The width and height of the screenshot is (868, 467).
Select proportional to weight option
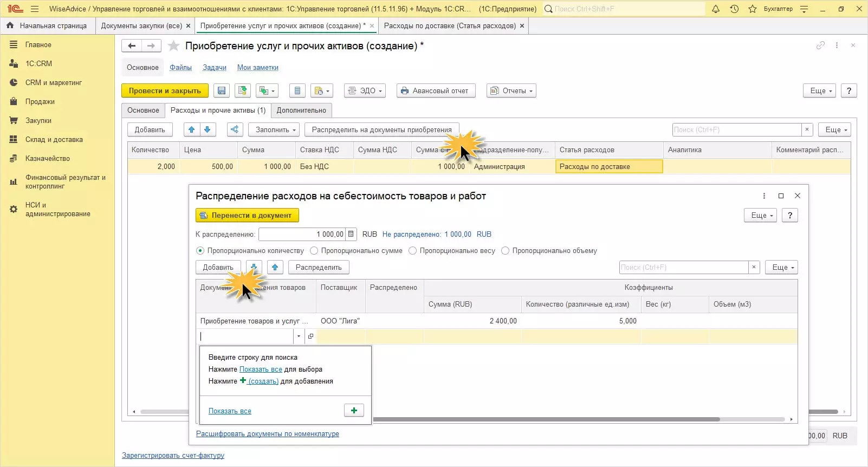(x=413, y=251)
